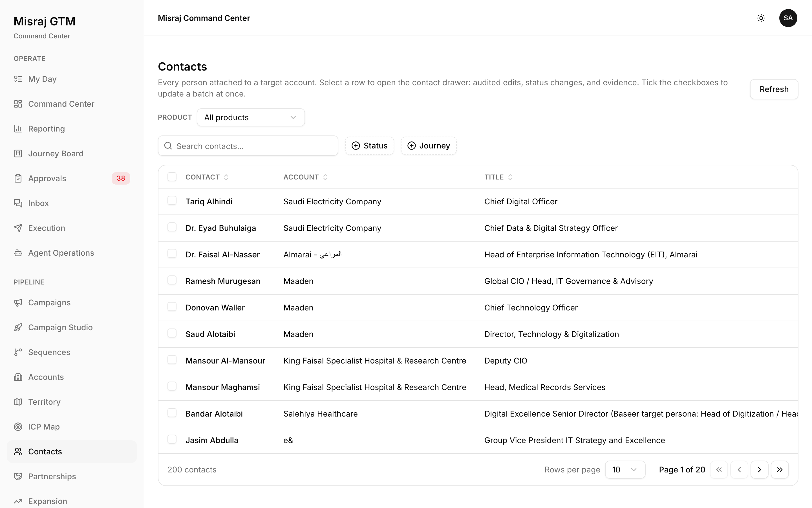812x508 pixels.
Task: Open Journey Board in the sidebar
Action: (72, 154)
